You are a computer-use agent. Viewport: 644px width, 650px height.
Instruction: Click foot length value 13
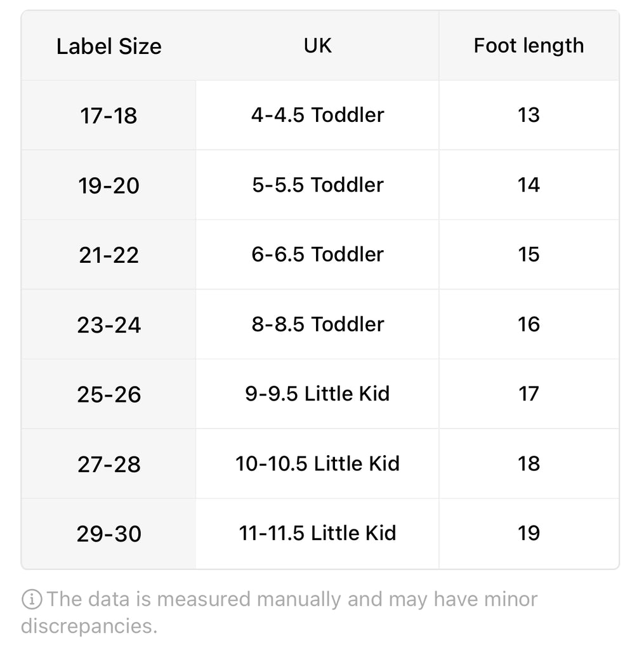click(x=529, y=116)
